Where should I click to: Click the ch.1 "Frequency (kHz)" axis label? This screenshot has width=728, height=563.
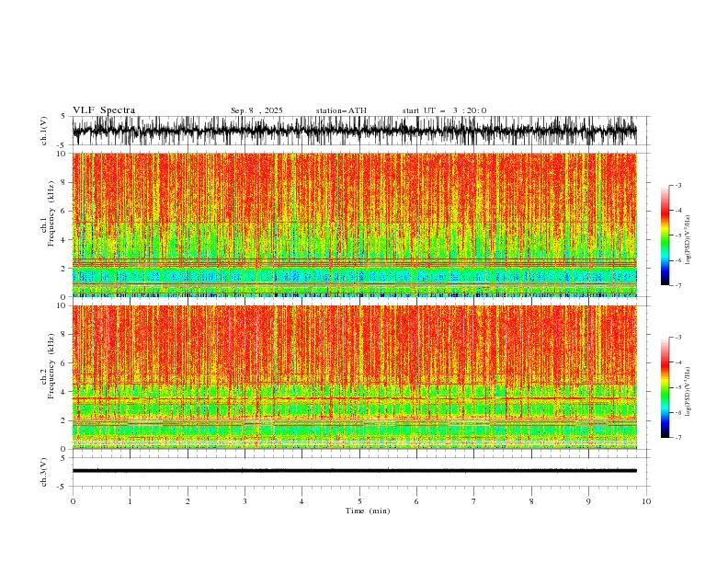[x=51, y=213]
